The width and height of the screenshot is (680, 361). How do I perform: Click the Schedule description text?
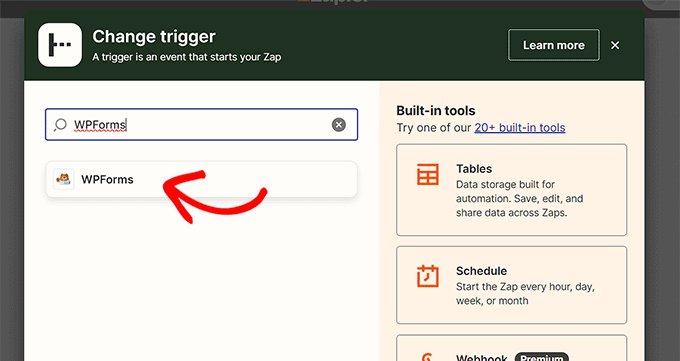click(525, 294)
